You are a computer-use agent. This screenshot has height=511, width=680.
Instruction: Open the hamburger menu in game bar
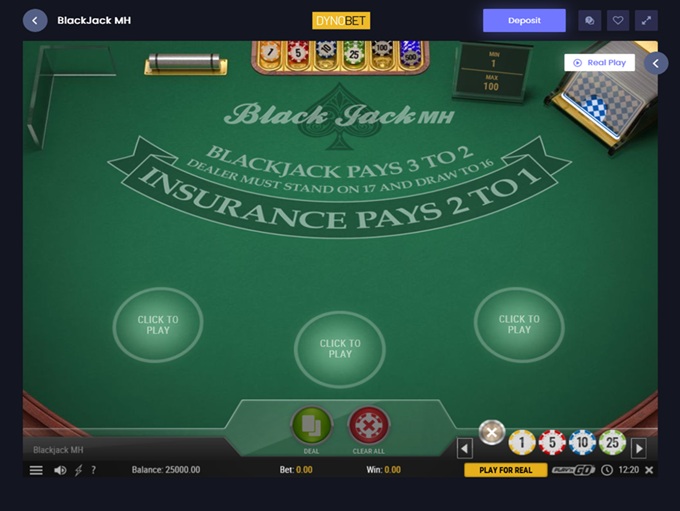coord(36,470)
